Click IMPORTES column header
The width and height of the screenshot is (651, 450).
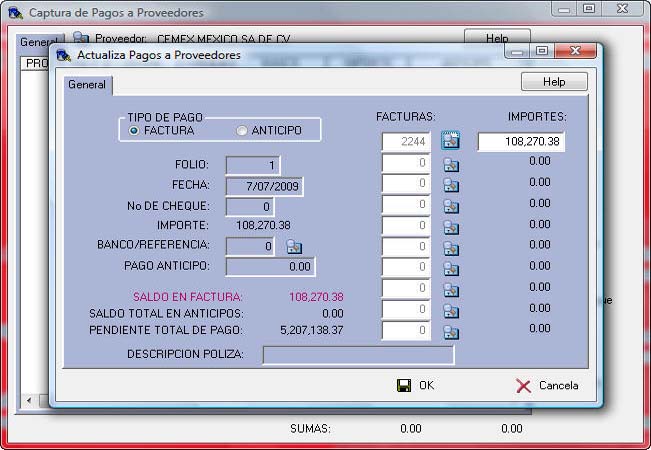click(537, 117)
